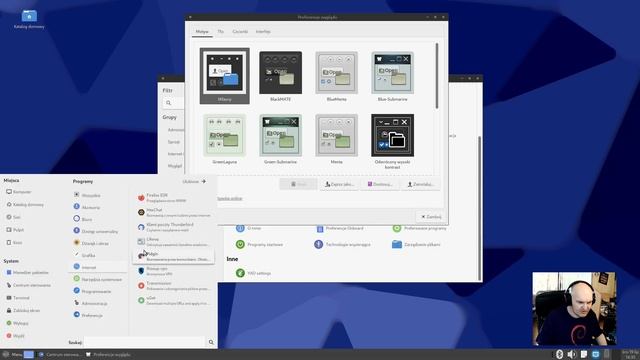The image size is (640, 360).
Task: Click the Zapisz jako button
Action: pyautogui.click(x=339, y=184)
